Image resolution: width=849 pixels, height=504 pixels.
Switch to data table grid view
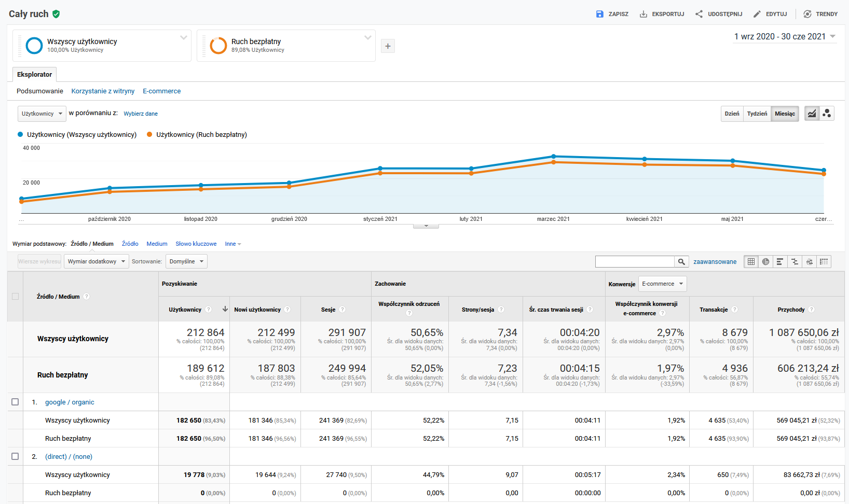(x=751, y=262)
